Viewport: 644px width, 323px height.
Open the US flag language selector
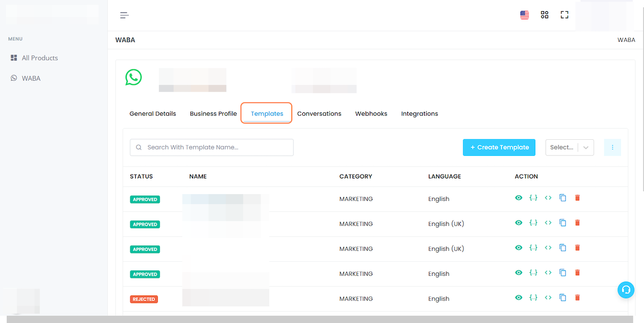coord(524,15)
